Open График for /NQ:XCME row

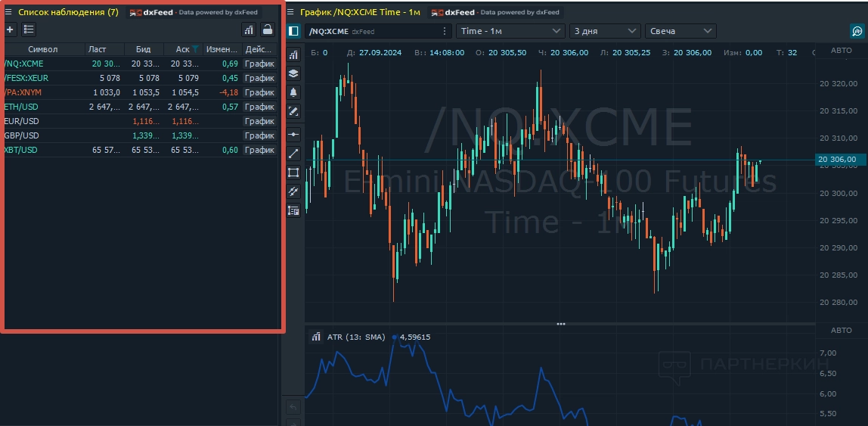pos(259,64)
